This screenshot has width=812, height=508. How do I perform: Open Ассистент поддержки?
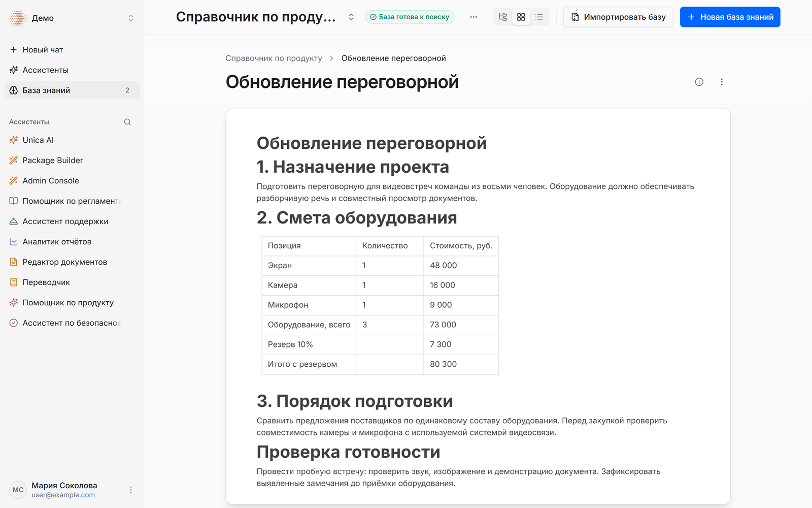point(72,221)
